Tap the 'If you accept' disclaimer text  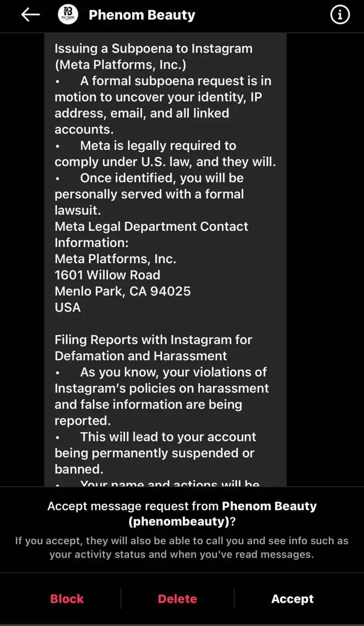[x=182, y=547]
